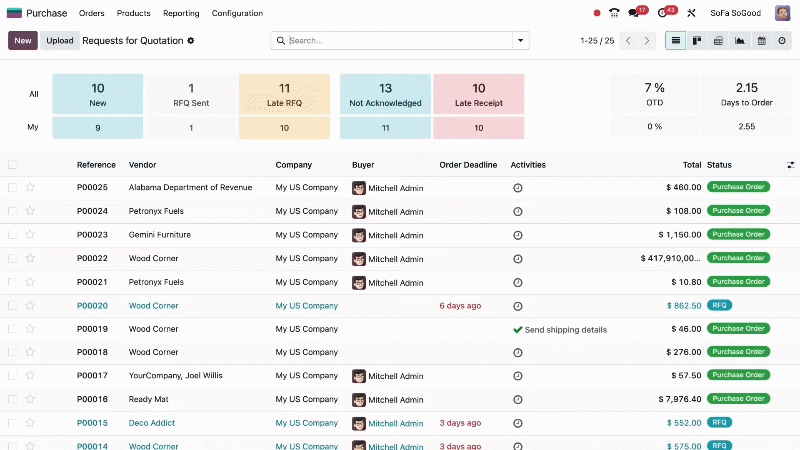Star order P00025 as favorite

click(30, 187)
